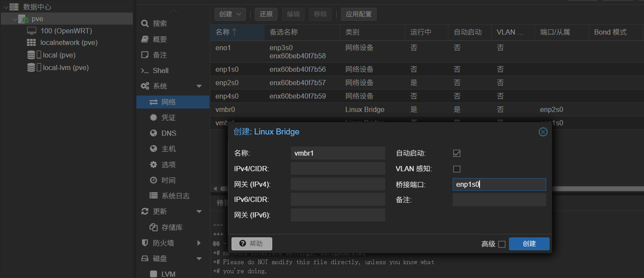Check the 高级 advanced checkbox
644x278 pixels.
[x=502, y=244]
